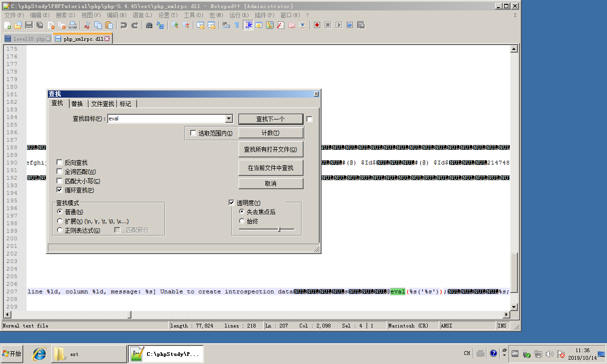Enable the 反向查找 checkbox
Screen dimensions: 607x364
pyautogui.click(x=59, y=163)
